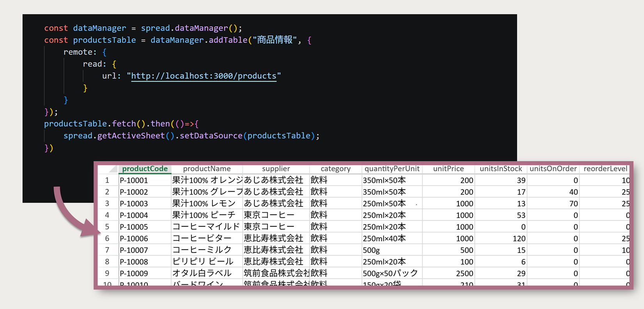
Task: Click the setDataSource call in the code
Action: point(211,136)
